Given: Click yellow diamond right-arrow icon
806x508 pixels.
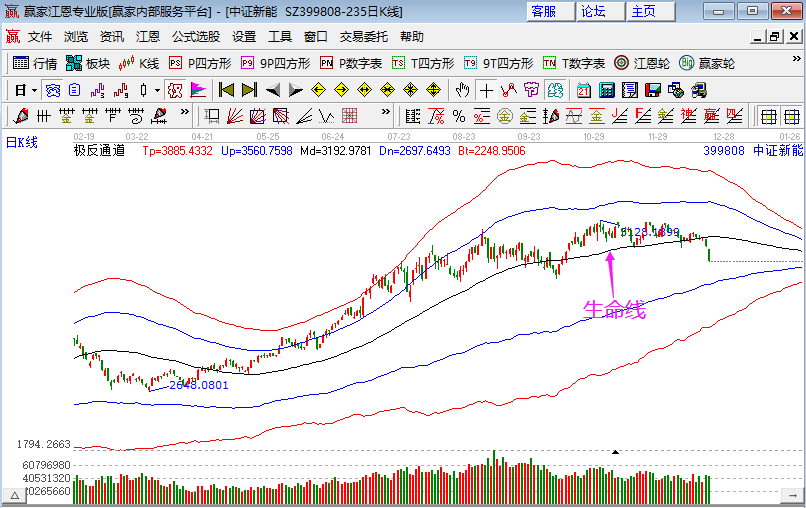Looking at the screenshot, I should pos(341,90).
